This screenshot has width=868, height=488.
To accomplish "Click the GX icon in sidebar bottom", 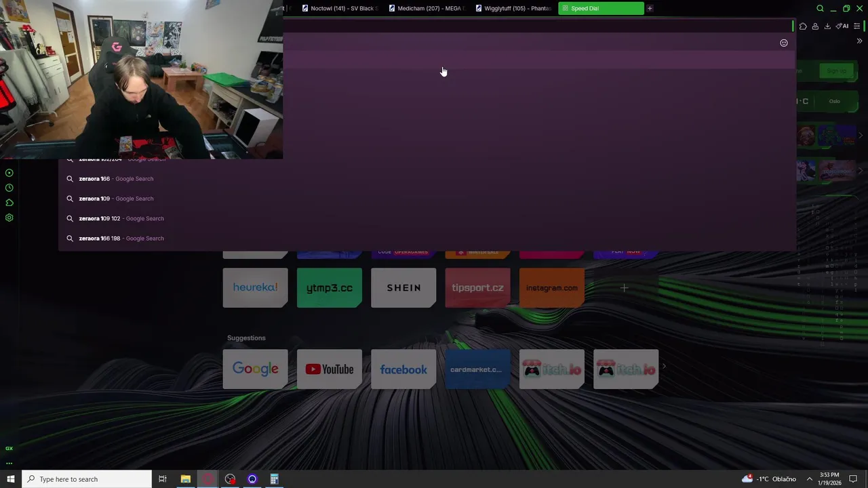I will click(9, 448).
